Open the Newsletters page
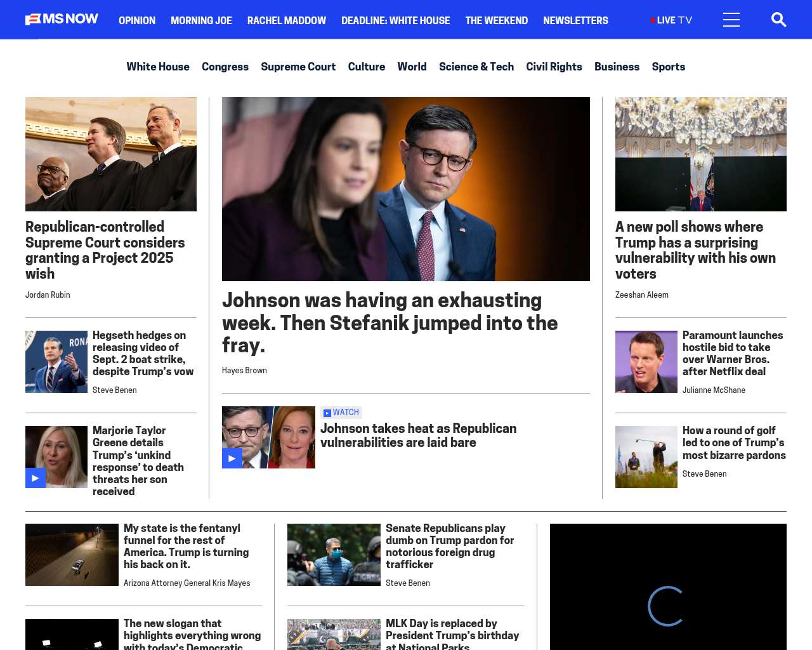812x650 pixels. 575,20
